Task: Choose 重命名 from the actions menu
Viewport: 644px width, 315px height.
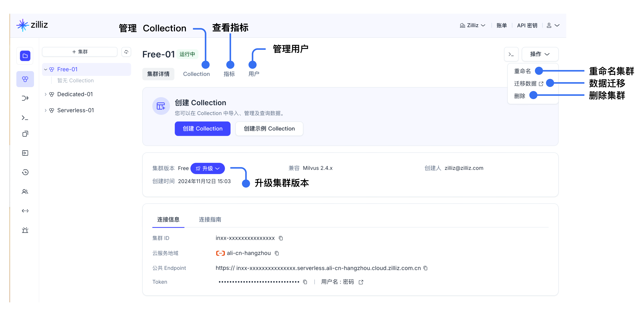Action: (x=522, y=71)
